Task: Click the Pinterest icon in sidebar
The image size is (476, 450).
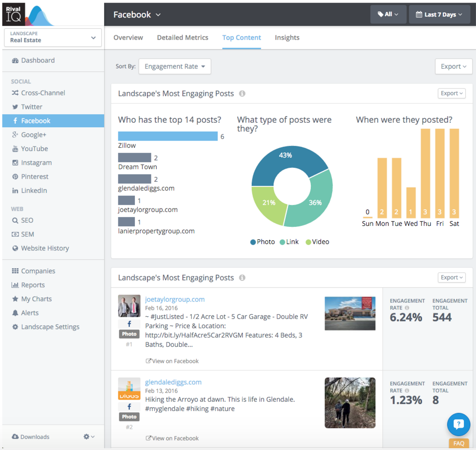Action: [15, 177]
